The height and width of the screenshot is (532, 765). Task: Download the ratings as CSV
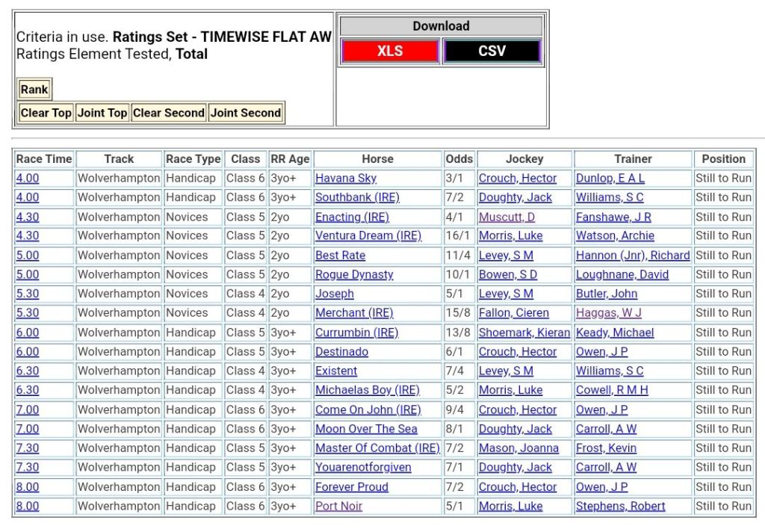492,51
